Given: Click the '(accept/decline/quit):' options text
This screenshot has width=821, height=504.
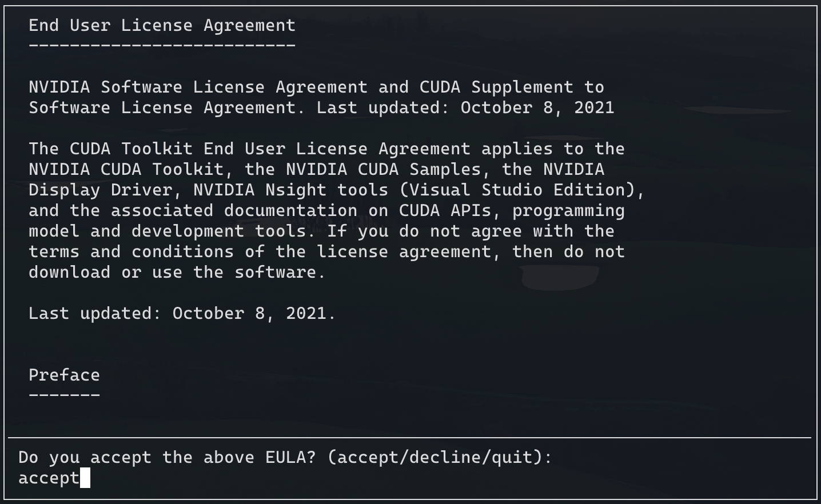Looking at the screenshot, I should pos(440,458).
